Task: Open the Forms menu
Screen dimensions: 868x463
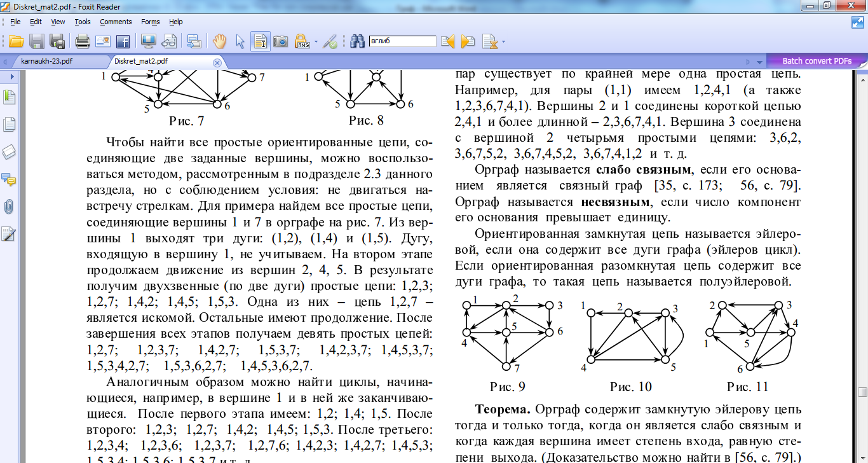Action: (151, 22)
